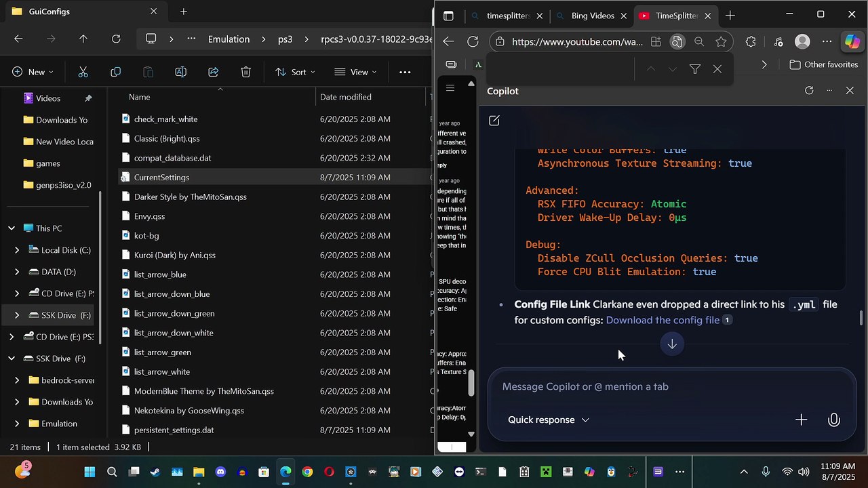The height and width of the screenshot is (488, 868).
Task: Toggle the Copilot sidebar icon in Edge
Action: point(852,42)
